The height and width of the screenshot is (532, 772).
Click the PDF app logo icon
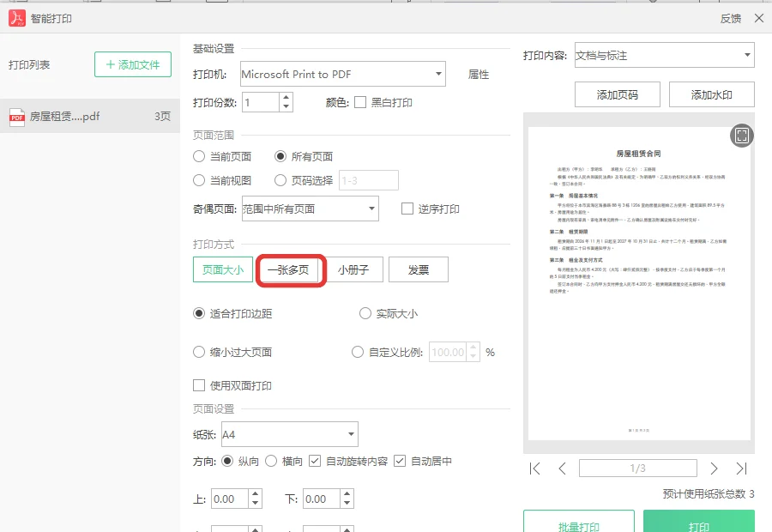17,18
